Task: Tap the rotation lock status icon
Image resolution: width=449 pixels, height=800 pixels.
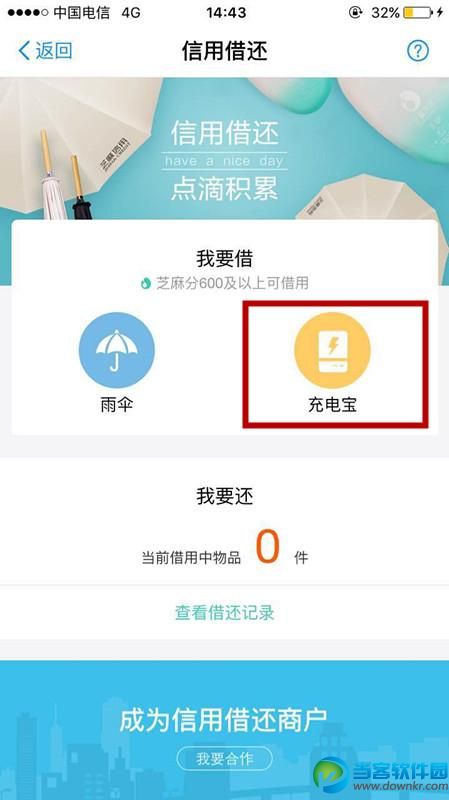Action: [x=356, y=12]
